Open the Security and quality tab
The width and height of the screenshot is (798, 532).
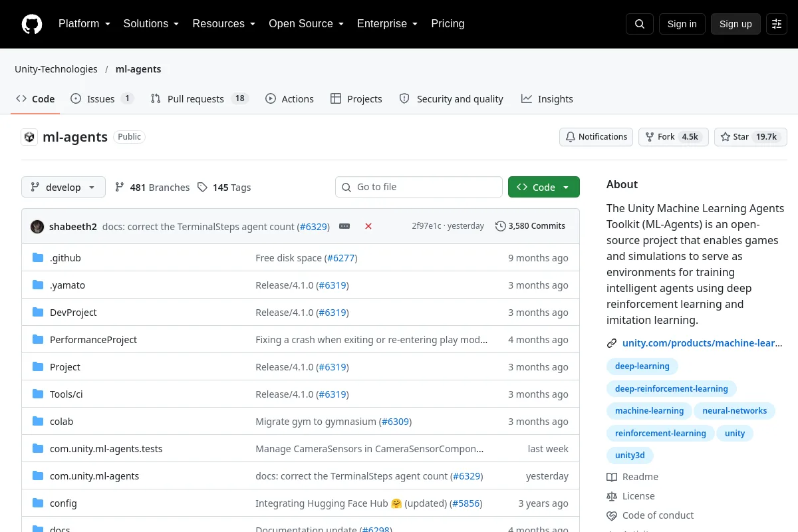coord(452,98)
